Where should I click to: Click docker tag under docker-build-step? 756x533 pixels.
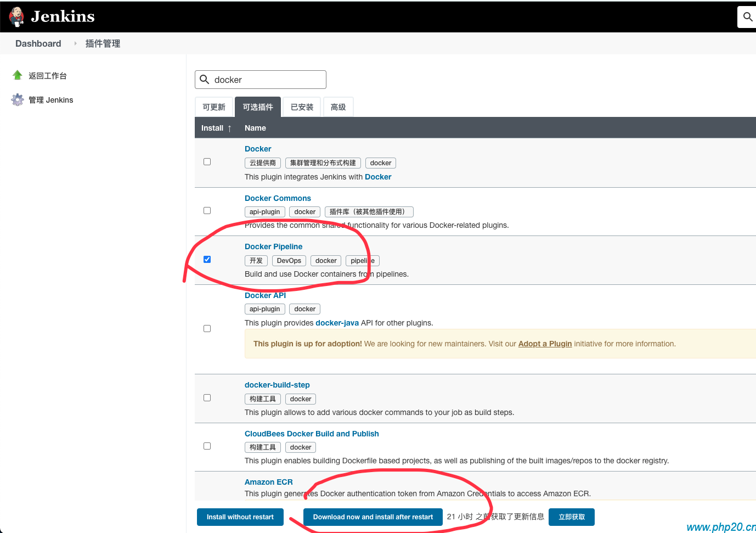click(301, 399)
